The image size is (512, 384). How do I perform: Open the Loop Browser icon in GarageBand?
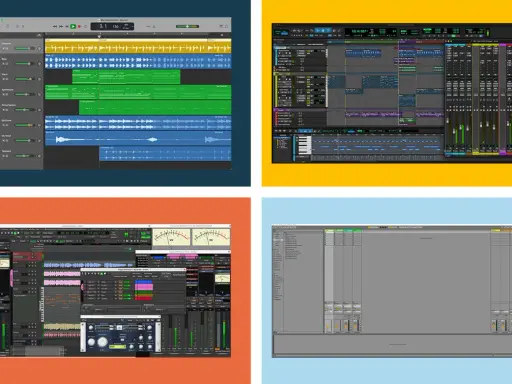pyautogui.click(x=226, y=26)
